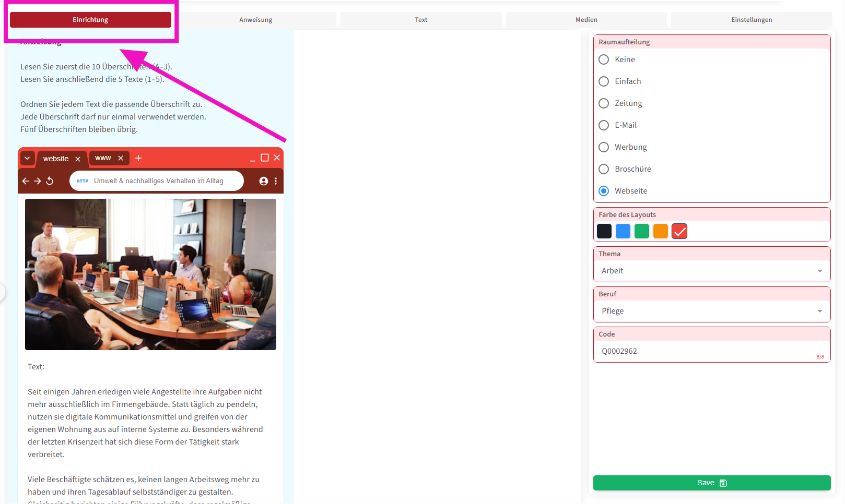Screen dimensions: 845x504
Task: Open the Thema dropdown showing Arbeit
Action: (711, 271)
